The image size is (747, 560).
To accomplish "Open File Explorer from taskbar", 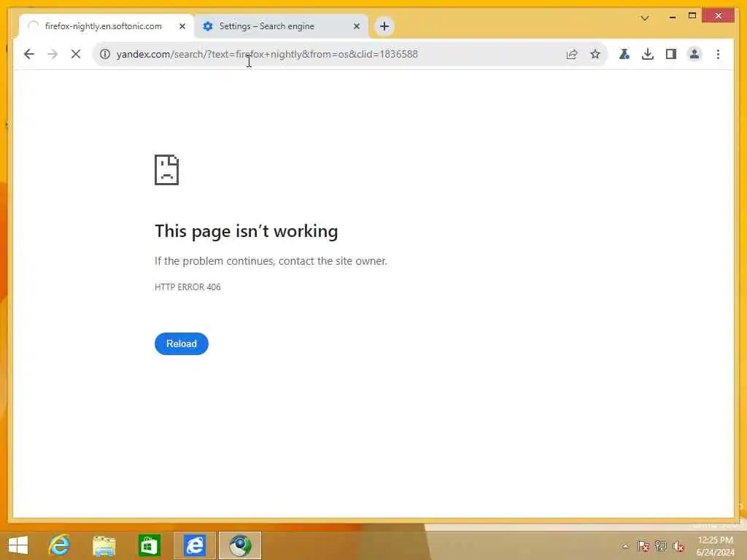I will pyautogui.click(x=104, y=545).
